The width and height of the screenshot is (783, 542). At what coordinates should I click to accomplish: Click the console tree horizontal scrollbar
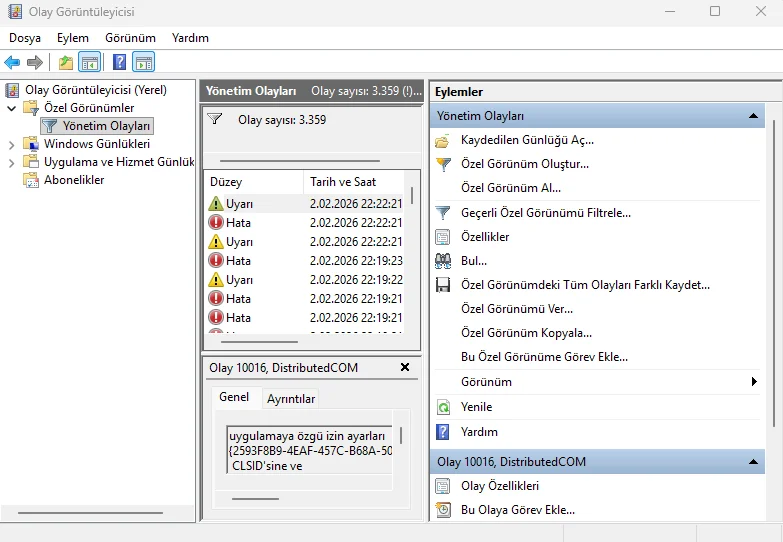[90, 513]
